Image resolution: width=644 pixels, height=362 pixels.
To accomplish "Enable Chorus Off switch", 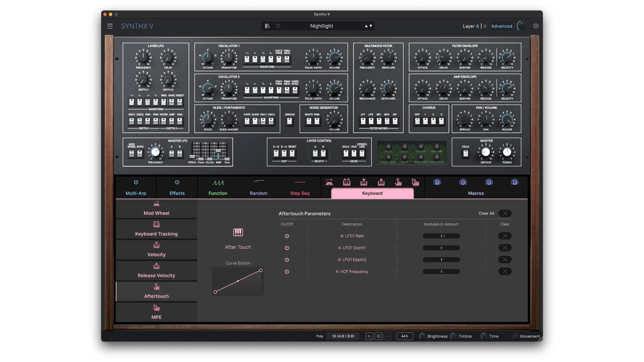I will click(x=417, y=121).
